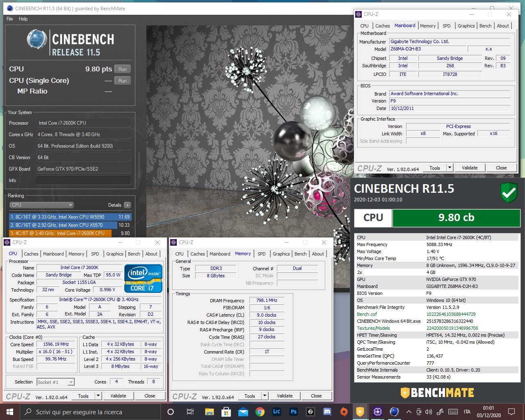Click the BIOS date 10/12/2011 field
The image size is (525, 420).
tap(450, 108)
